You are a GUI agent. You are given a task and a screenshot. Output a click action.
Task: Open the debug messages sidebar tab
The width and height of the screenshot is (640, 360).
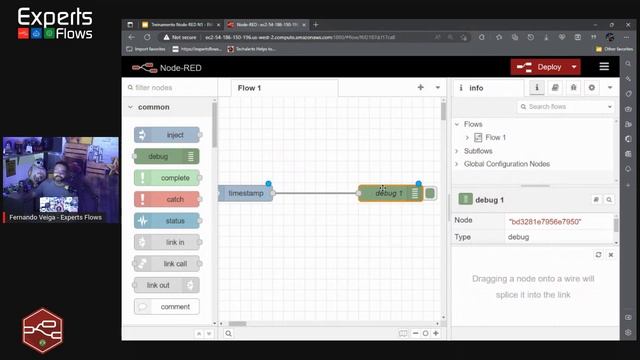(x=573, y=87)
